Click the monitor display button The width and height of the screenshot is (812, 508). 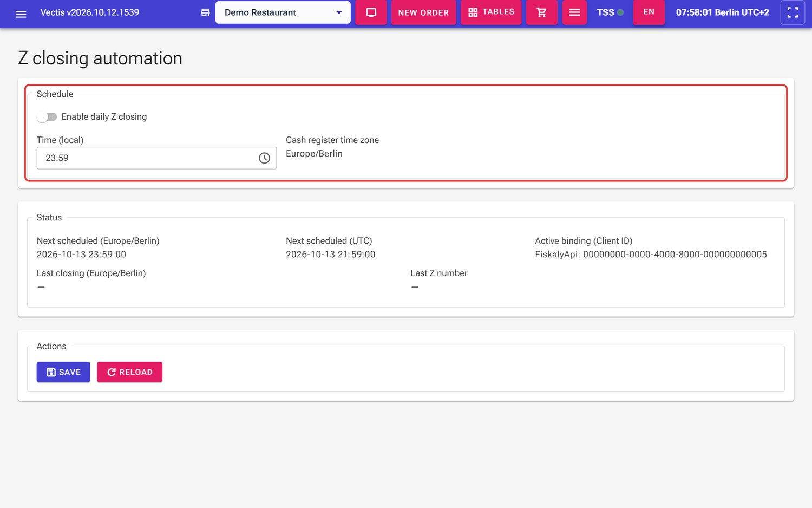point(371,12)
